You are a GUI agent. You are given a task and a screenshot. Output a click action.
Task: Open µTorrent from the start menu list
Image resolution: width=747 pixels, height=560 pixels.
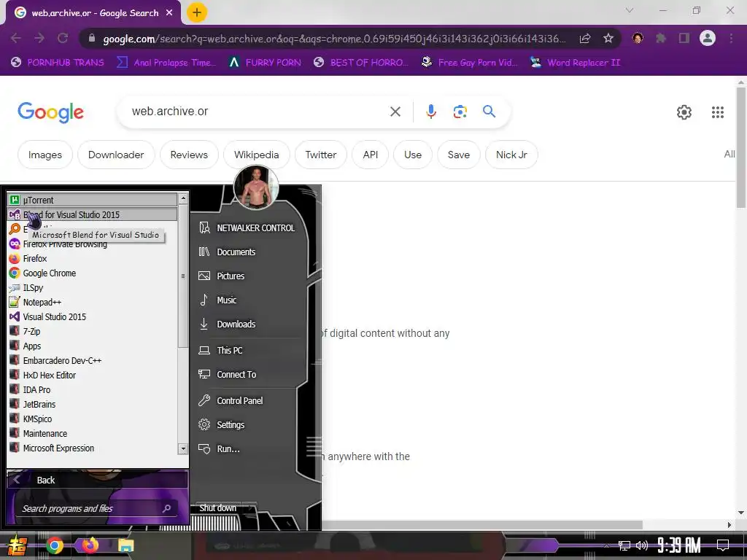coord(93,200)
